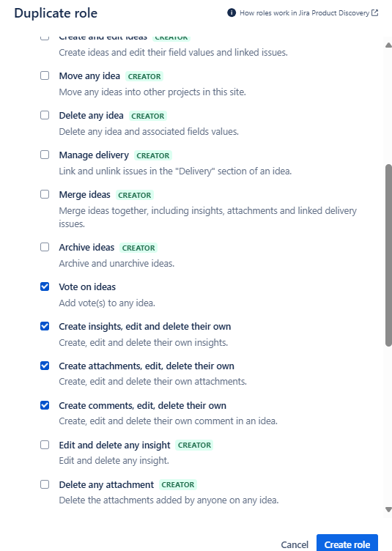Screen dimensions: 392x551
Task: Click the CREATOR badge next to Merge ideas
Action: (x=135, y=195)
